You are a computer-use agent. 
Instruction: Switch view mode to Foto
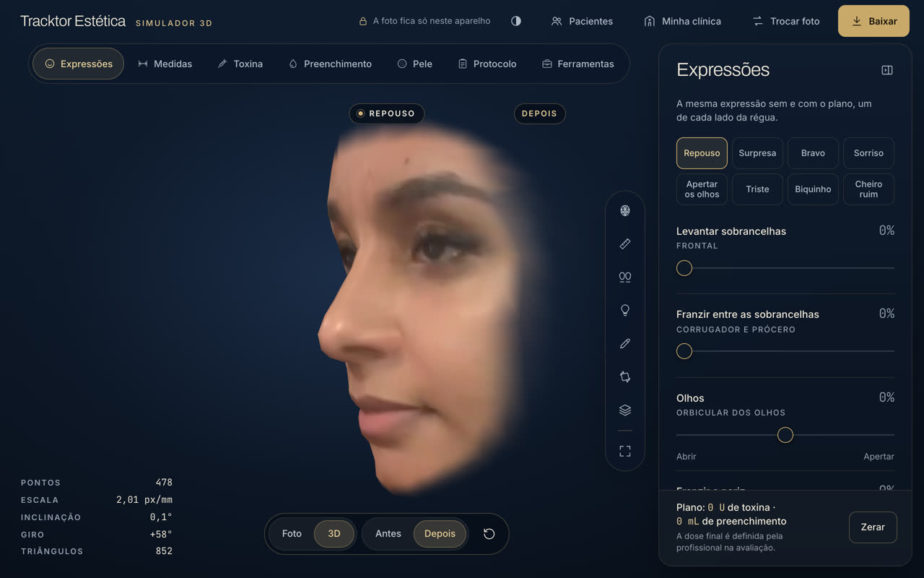tap(292, 534)
